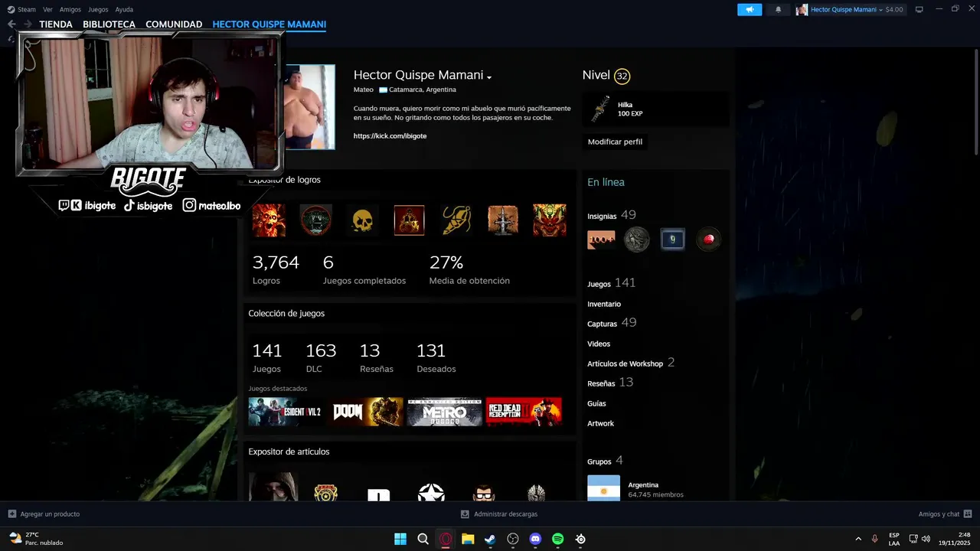Open Red Dead Redemption featured game
The image size is (980, 551).
click(x=524, y=412)
